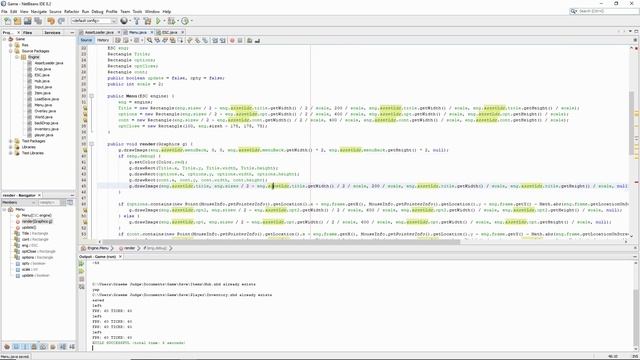
Task: Click the Stop square icon in Output panel
Action: pyautogui.click(x=82, y=279)
